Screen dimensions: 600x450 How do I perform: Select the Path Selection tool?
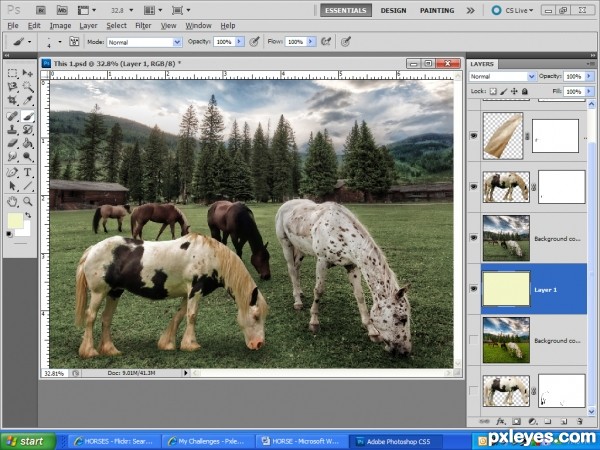(12, 186)
